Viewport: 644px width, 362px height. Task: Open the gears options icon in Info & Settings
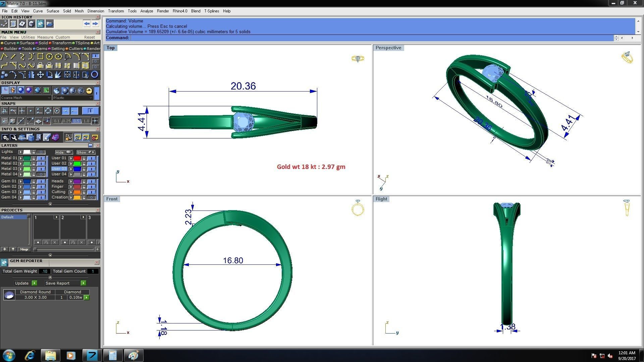[x=5, y=137]
